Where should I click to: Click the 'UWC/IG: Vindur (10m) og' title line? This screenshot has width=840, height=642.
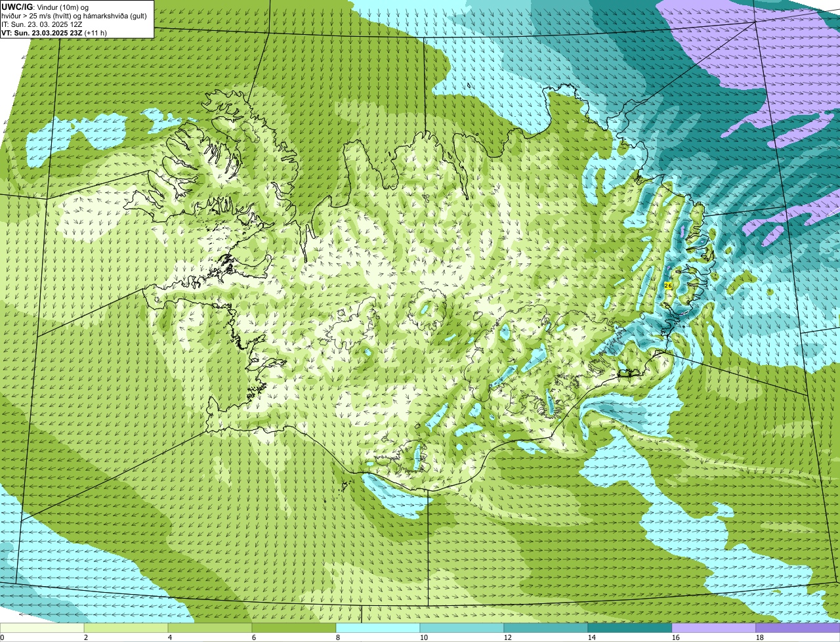pos(45,7)
